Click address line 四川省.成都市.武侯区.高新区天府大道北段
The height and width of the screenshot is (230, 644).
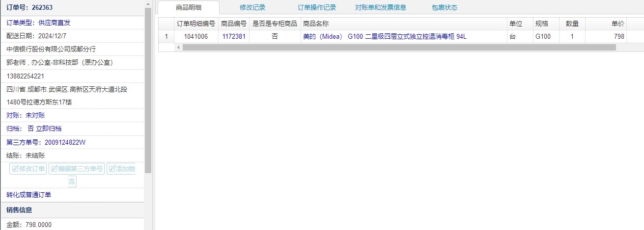(67, 89)
